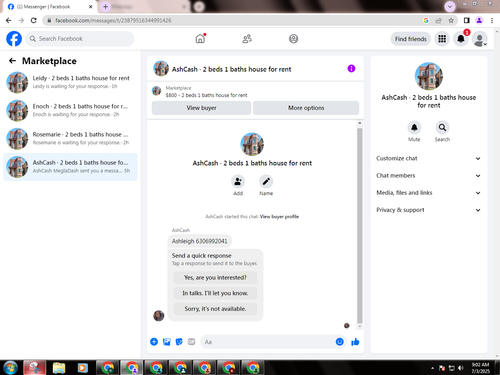Click the Add people icon
The width and height of the screenshot is (500, 375).
click(238, 182)
